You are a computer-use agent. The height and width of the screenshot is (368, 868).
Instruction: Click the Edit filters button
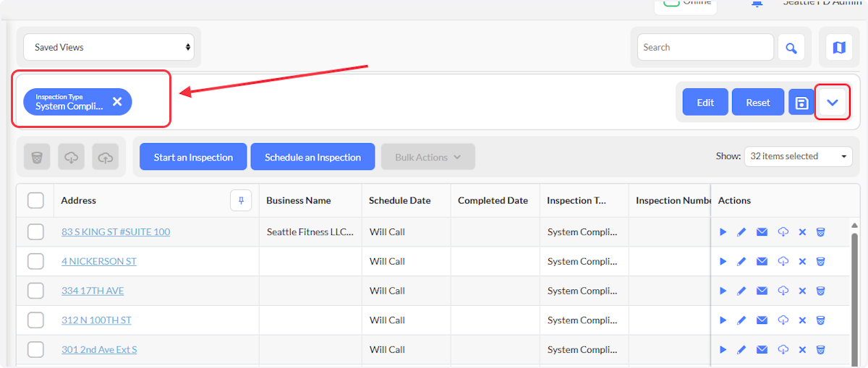[x=705, y=103]
